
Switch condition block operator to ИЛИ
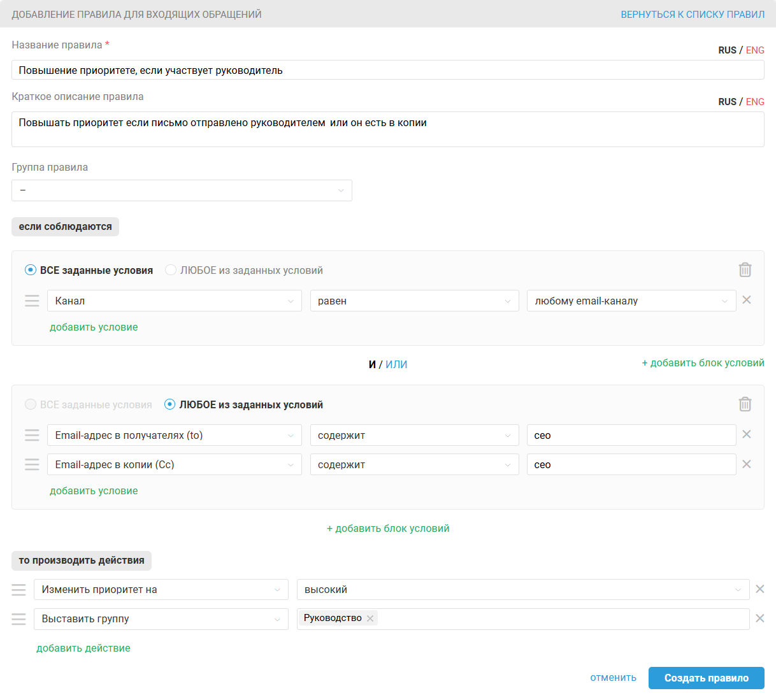coord(396,364)
